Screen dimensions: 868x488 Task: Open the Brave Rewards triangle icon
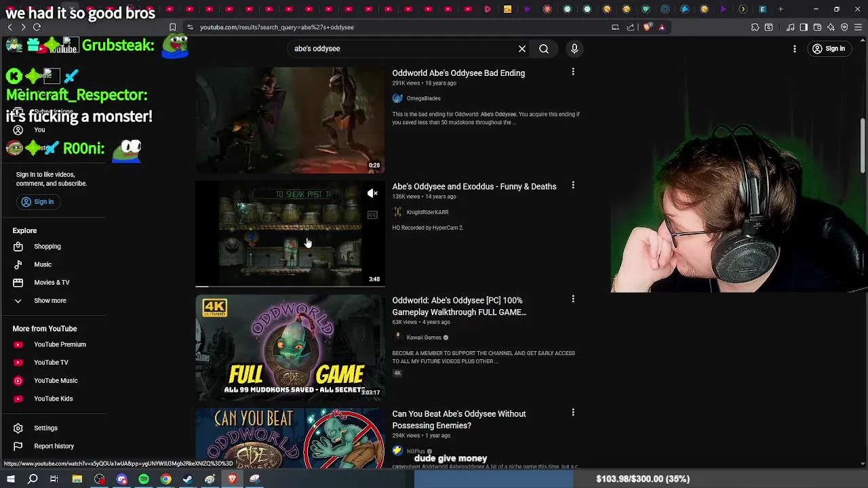[x=662, y=27]
